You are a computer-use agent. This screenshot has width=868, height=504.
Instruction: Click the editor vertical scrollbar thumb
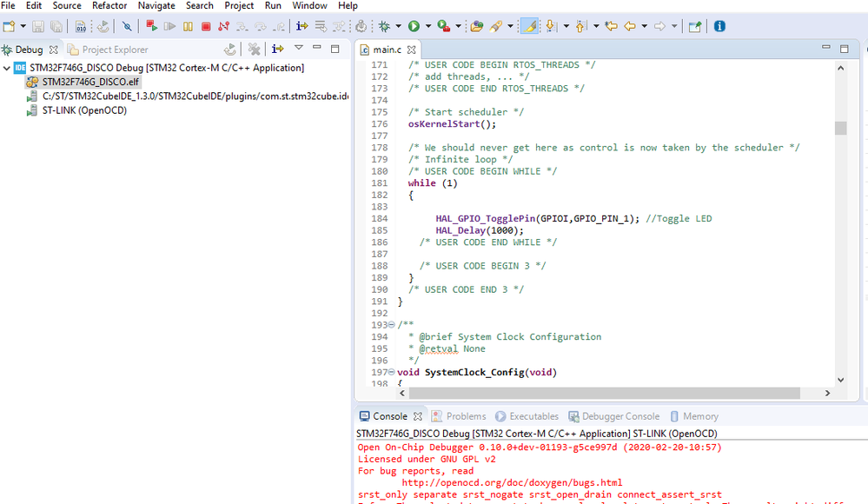point(841,128)
